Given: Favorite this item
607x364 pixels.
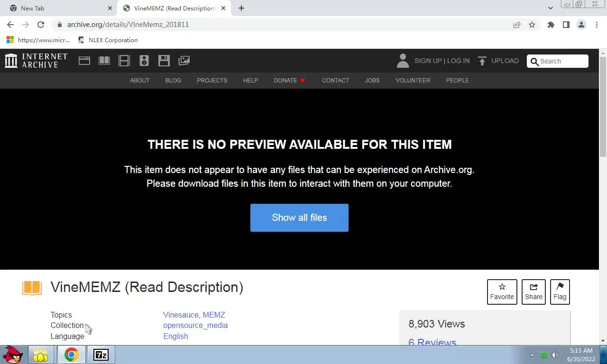Looking at the screenshot, I should click(502, 291).
